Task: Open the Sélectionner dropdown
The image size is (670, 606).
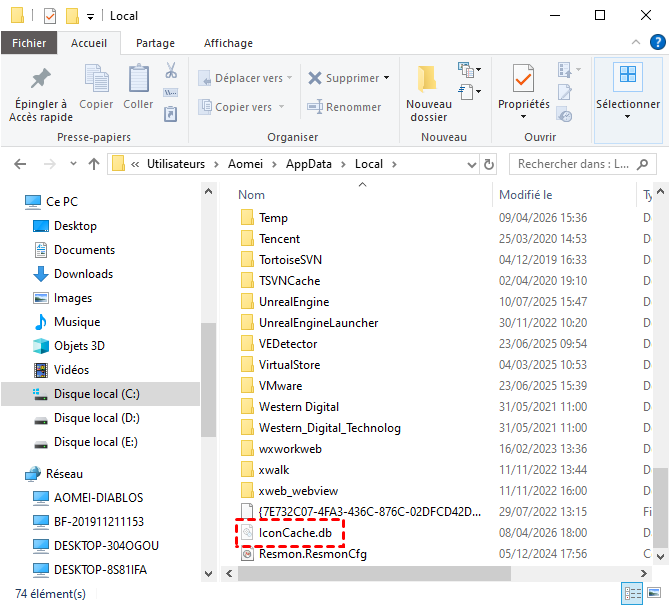Action: 627,116
